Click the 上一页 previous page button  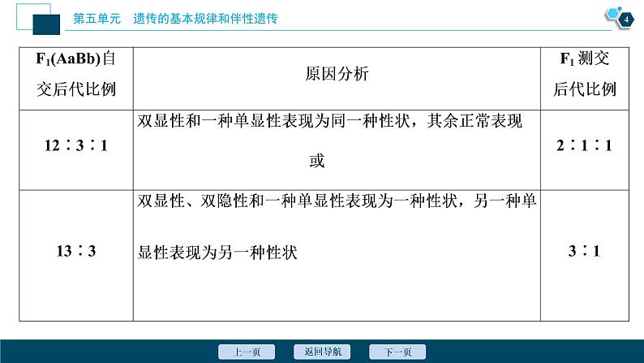pyautogui.click(x=247, y=352)
